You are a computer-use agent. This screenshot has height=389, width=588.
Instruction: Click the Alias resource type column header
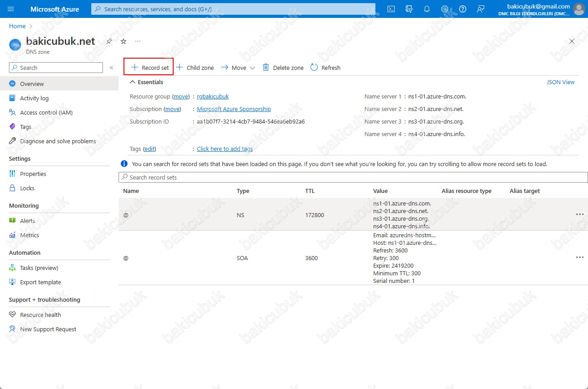coord(466,191)
